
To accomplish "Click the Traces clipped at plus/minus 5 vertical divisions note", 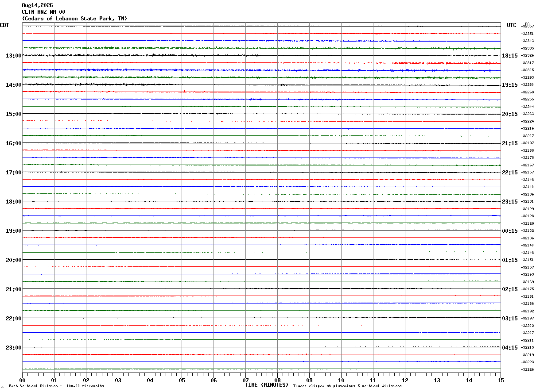I will pyautogui.click(x=347, y=386).
